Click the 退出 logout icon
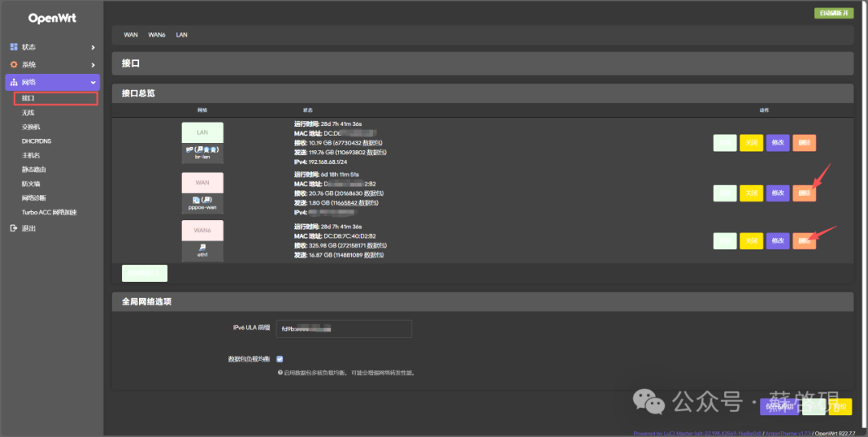This screenshot has width=868, height=437. pyautogui.click(x=14, y=228)
